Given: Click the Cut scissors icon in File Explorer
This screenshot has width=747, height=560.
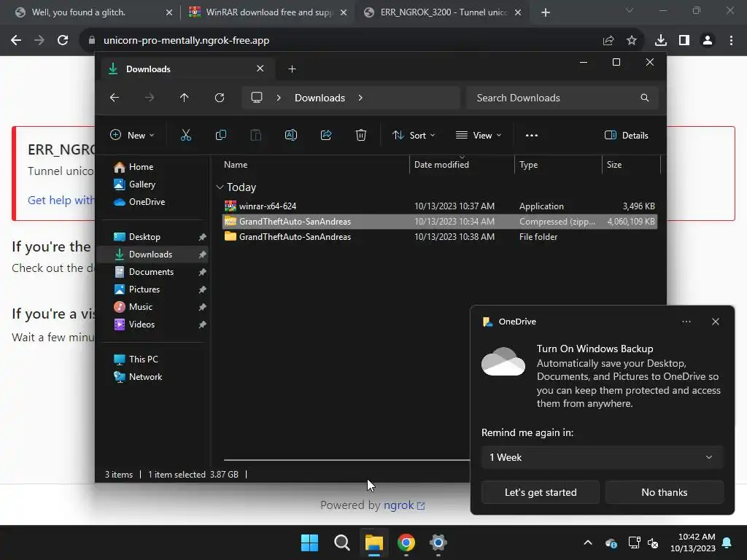Looking at the screenshot, I should [186, 135].
